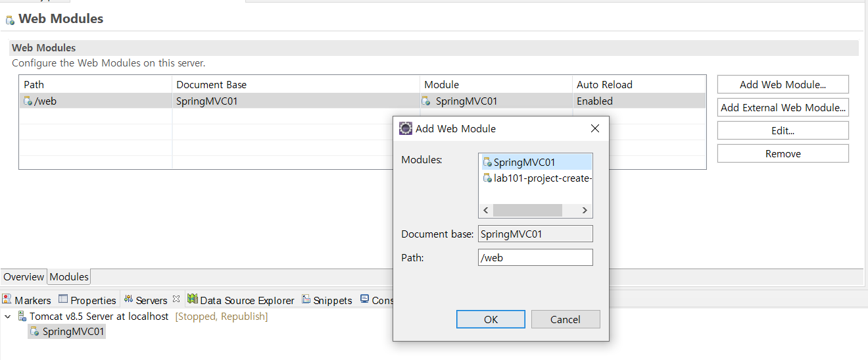Close the Servers view tab
This screenshot has height=360, width=868.
click(176, 299)
